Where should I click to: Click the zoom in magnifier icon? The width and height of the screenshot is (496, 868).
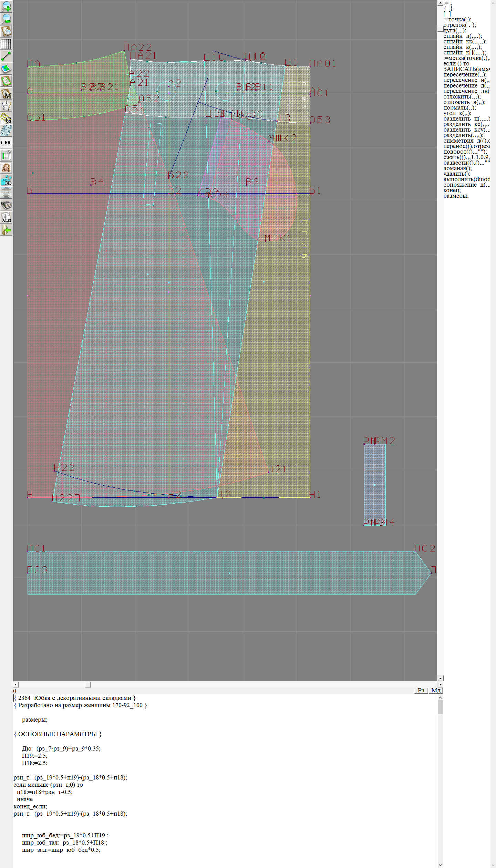tap(6, 6)
